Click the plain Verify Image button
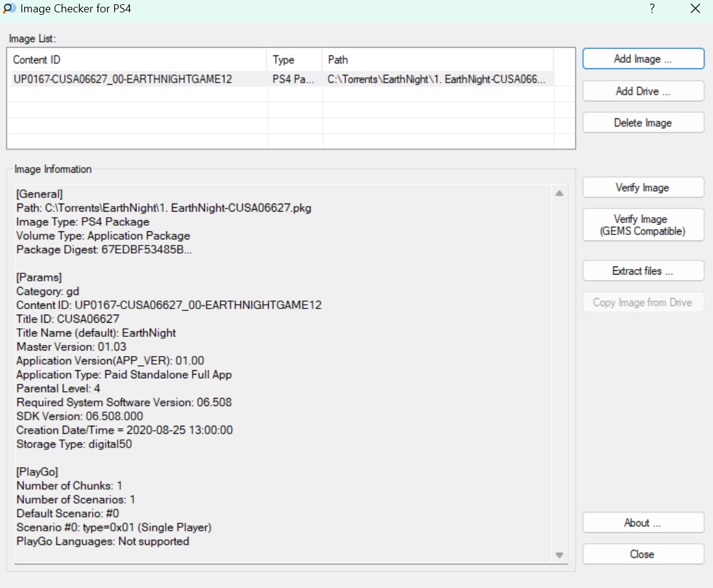Screen dimensions: 713x588 [643, 188]
